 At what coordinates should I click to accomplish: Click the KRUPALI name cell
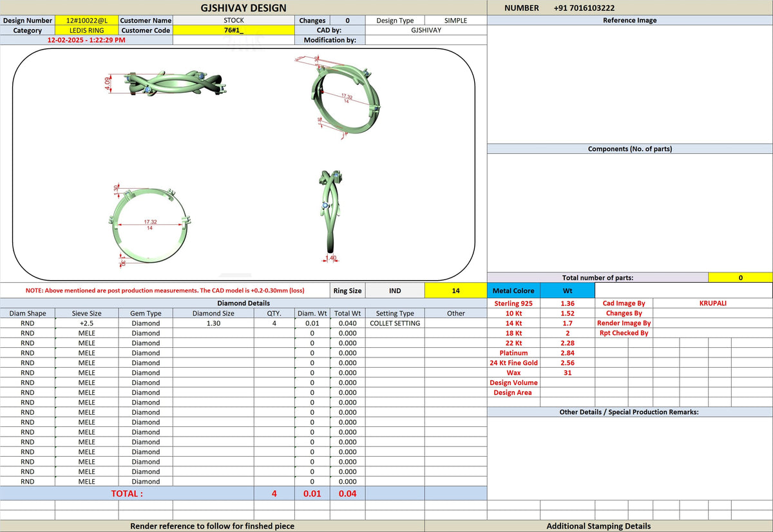click(x=712, y=303)
